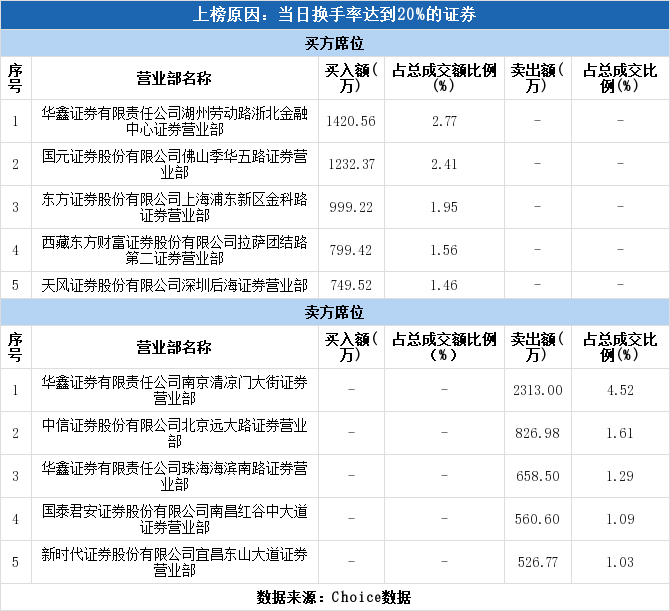
Task: Click sell amount 526.77
Action: (538, 562)
